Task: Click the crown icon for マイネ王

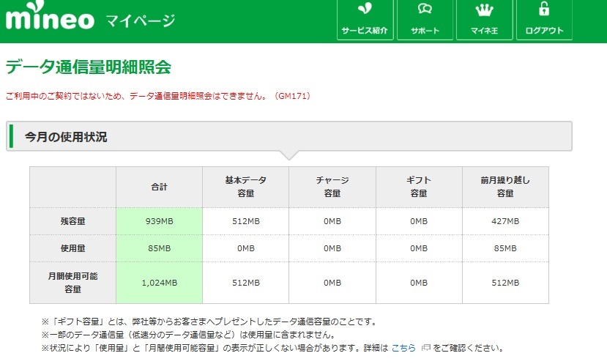Action: point(484,10)
